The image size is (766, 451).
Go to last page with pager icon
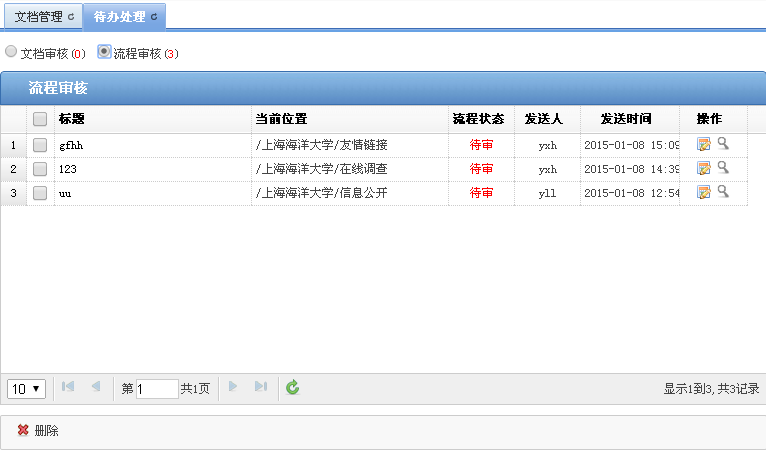[x=261, y=387]
